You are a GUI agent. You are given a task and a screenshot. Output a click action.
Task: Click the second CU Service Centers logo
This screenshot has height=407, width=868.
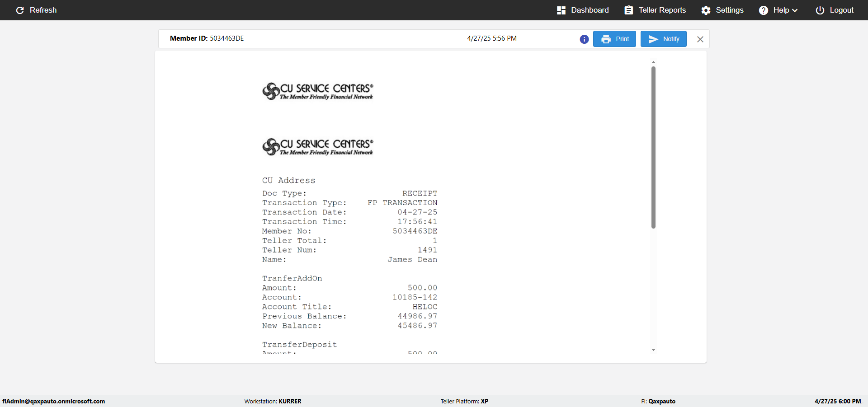(x=318, y=147)
